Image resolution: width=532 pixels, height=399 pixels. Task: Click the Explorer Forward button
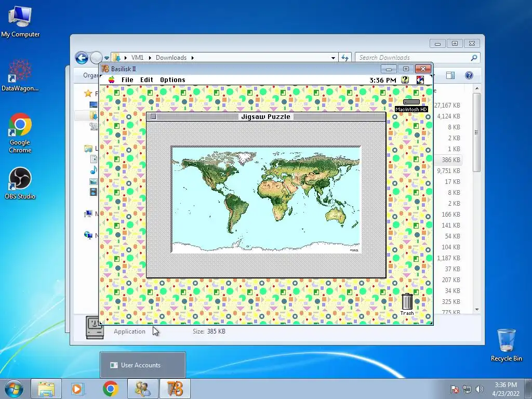pyautogui.click(x=96, y=58)
